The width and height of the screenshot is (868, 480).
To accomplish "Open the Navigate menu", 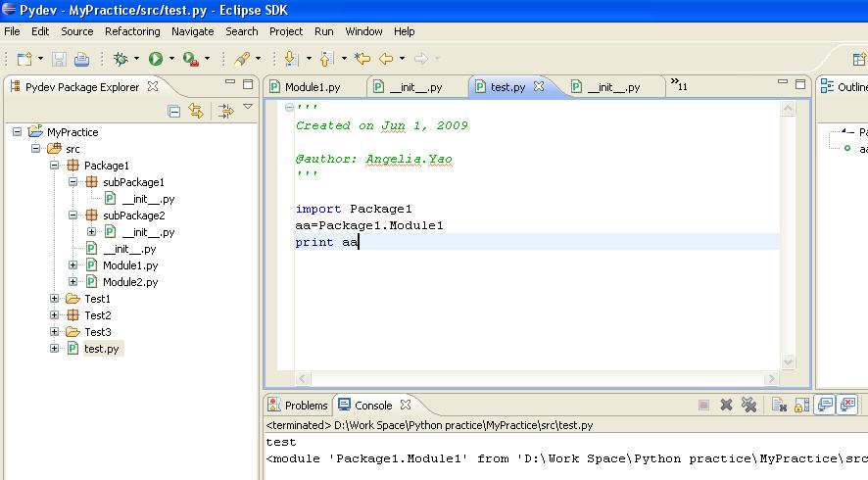I will [193, 31].
